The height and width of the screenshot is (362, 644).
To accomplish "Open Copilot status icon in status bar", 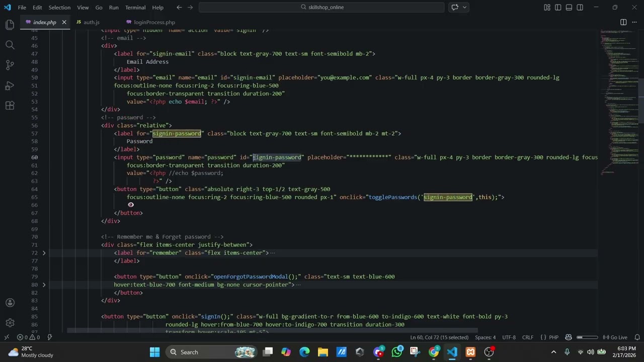I will point(569,337).
